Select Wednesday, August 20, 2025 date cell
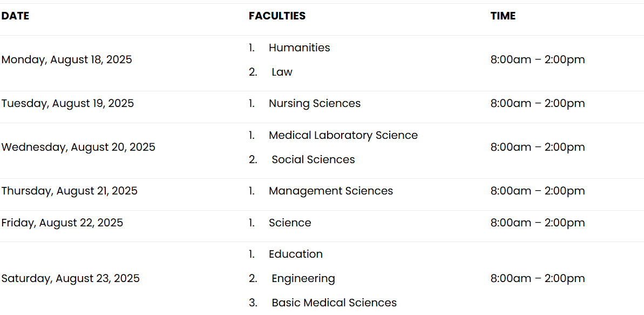This screenshot has width=644, height=315. [x=78, y=147]
